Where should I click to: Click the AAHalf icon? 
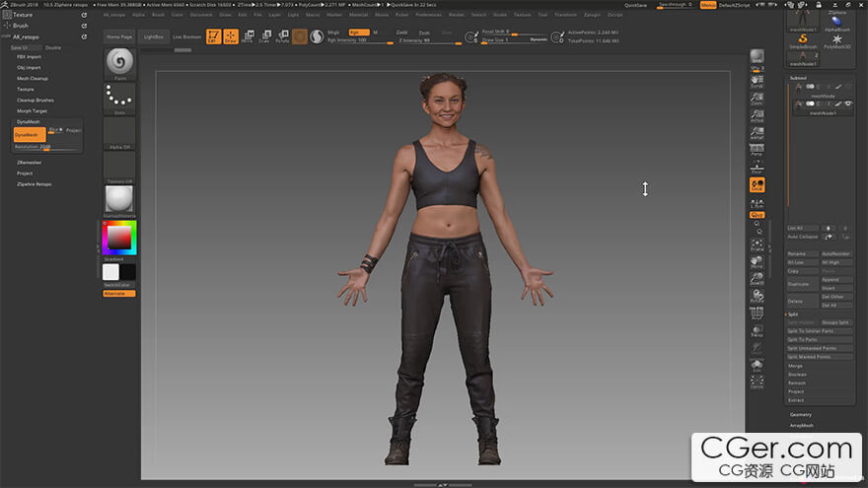point(757,133)
